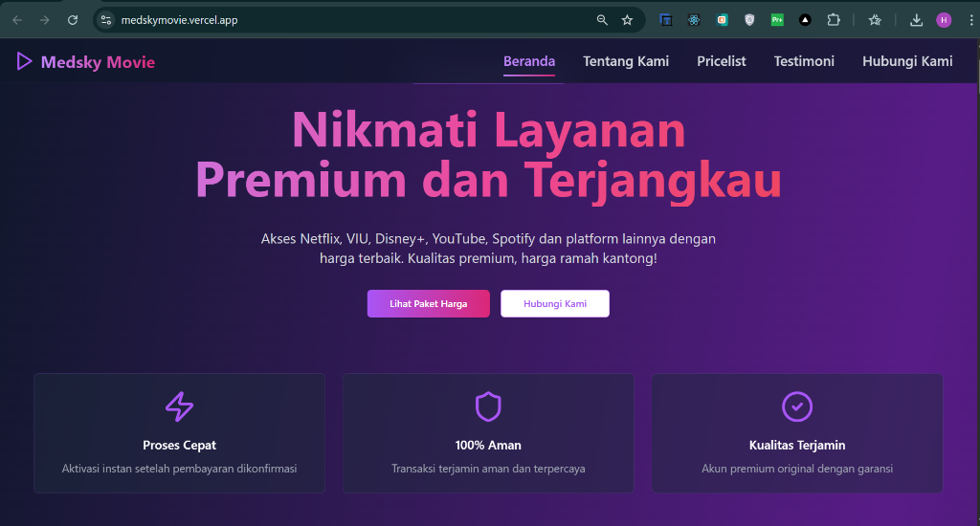Click the Medsky Movie play logo icon

coord(24,62)
